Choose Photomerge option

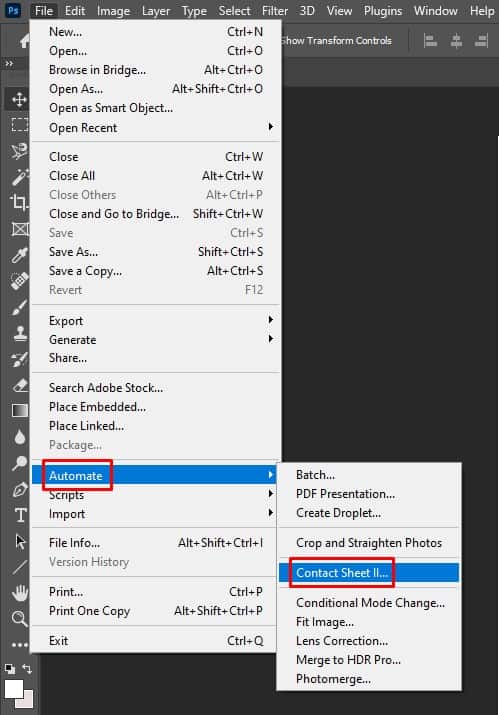369,679
